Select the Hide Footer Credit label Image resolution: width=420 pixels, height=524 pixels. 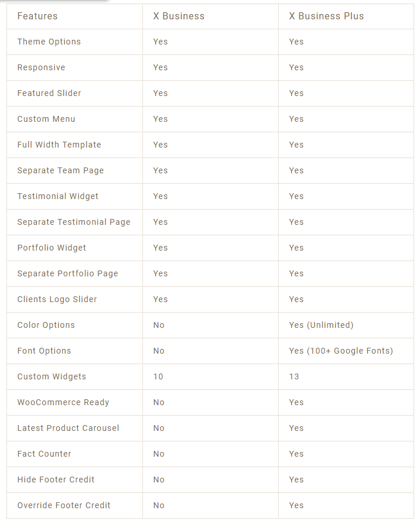[56, 480]
